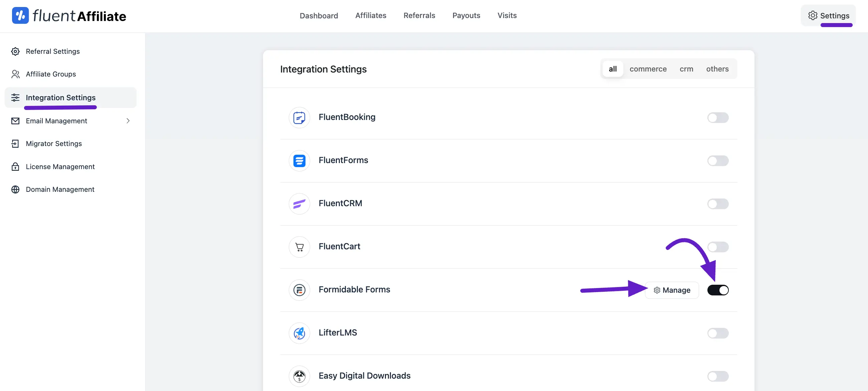868x391 pixels.
Task: Click the FluentCart shopping cart icon
Action: coord(299,247)
